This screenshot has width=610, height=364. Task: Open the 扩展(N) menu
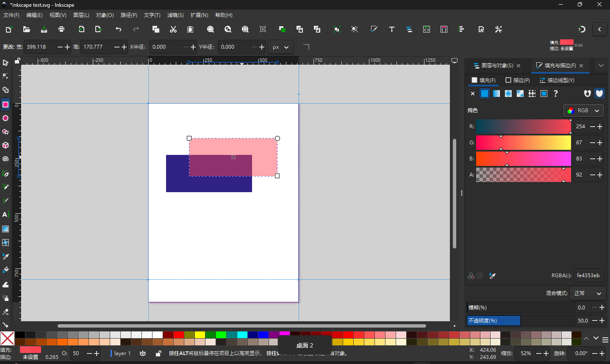199,15
